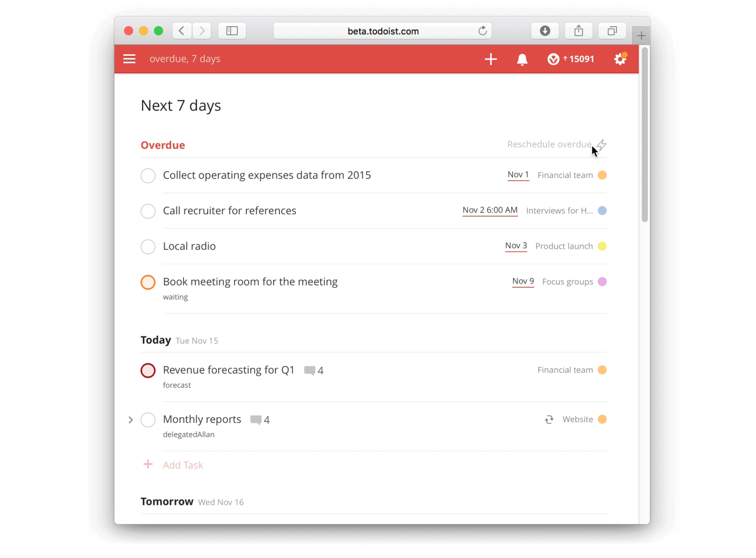Open the Product launch project
Image resolution: width=756 pixels, height=558 pixels.
(x=564, y=246)
